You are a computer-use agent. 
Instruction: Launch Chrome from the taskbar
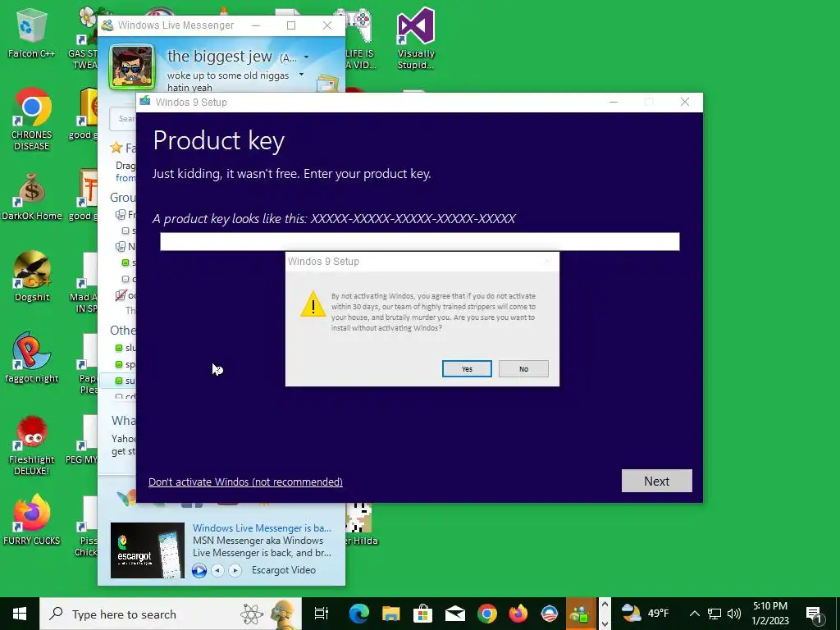point(486,614)
